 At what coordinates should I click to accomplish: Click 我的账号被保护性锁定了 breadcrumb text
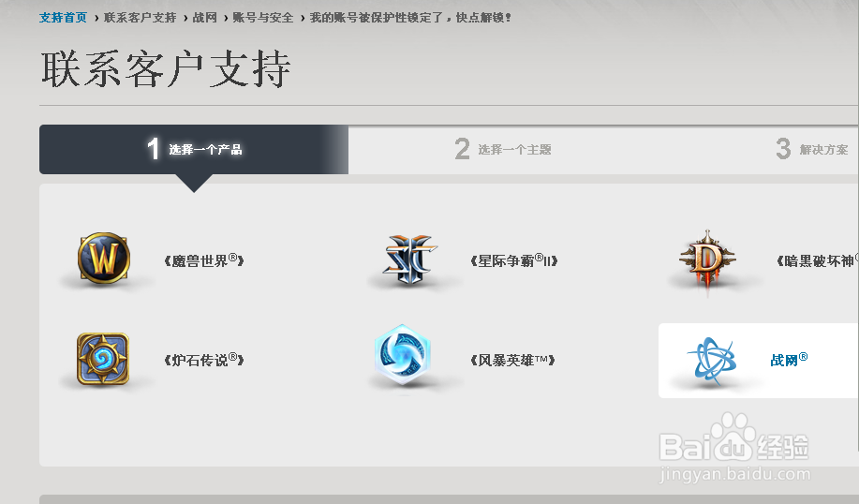click(410, 18)
